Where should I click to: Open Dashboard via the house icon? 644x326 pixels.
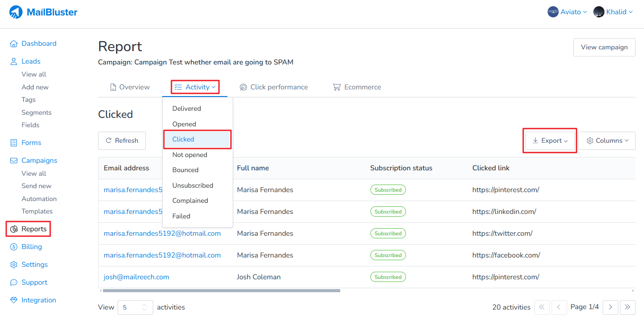click(x=14, y=44)
